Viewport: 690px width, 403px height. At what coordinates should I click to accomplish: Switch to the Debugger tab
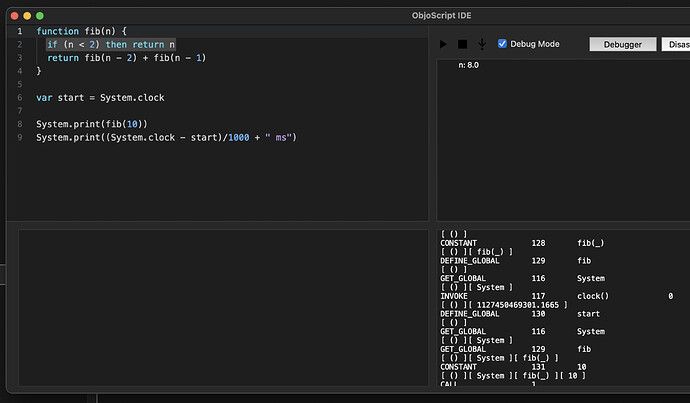point(623,44)
